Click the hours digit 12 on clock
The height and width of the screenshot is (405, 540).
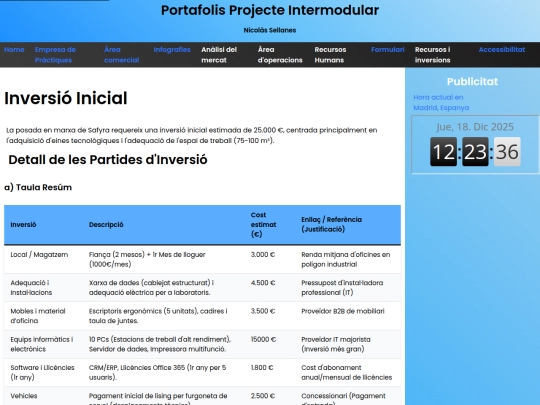click(444, 152)
